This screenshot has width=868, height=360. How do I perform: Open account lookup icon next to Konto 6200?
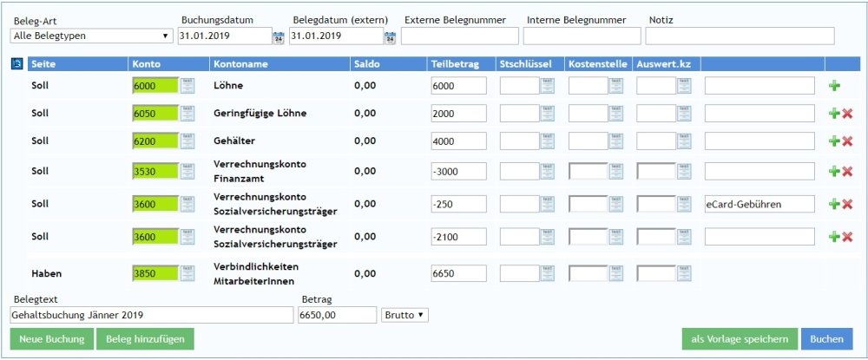[x=188, y=141]
